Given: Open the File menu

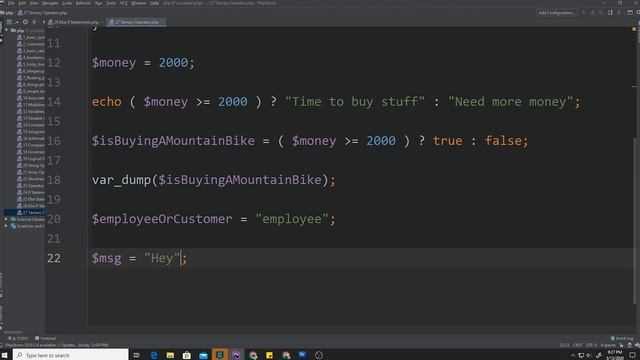Looking at the screenshot, I should (x=11, y=3).
